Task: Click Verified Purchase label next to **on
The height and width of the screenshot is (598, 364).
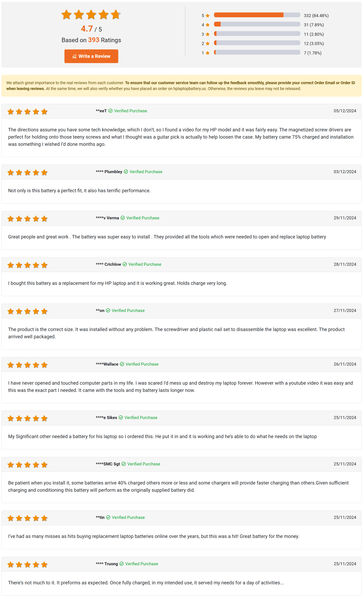Action: click(x=128, y=311)
